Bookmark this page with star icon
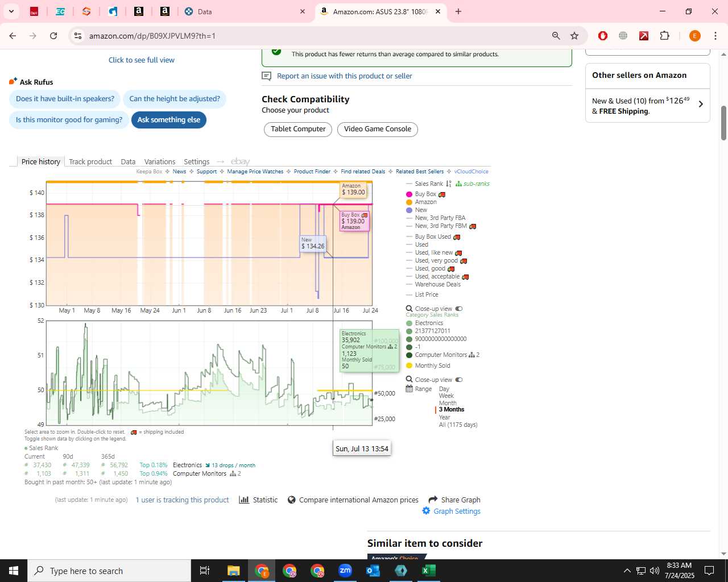This screenshot has width=728, height=582. [574, 36]
